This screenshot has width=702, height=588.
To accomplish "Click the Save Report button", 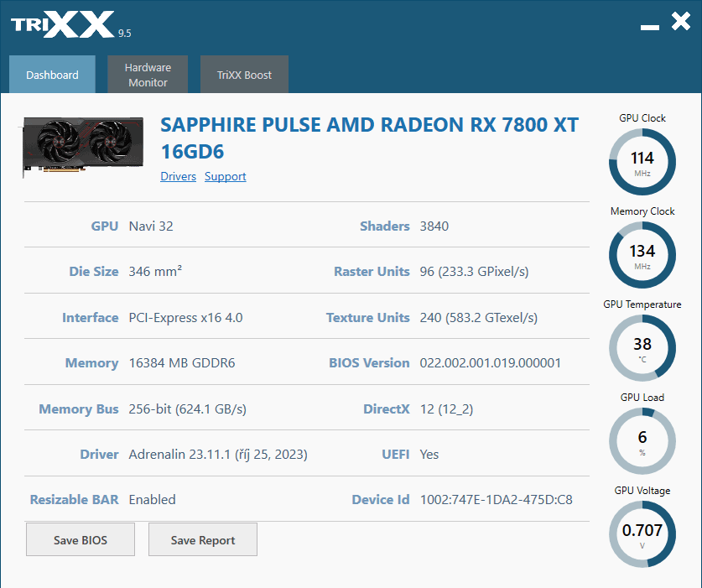I will [202, 539].
